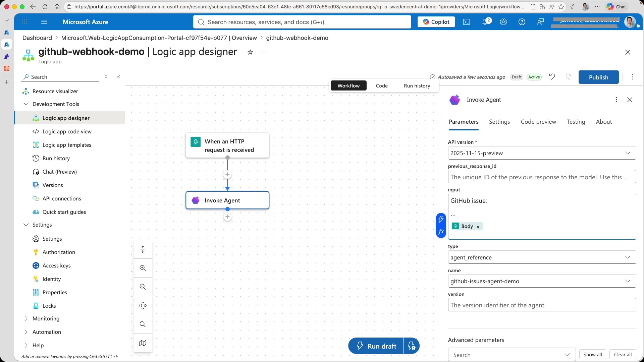Zoom out on the workflow canvas
Viewport: 644px width, 362px height.
click(143, 287)
